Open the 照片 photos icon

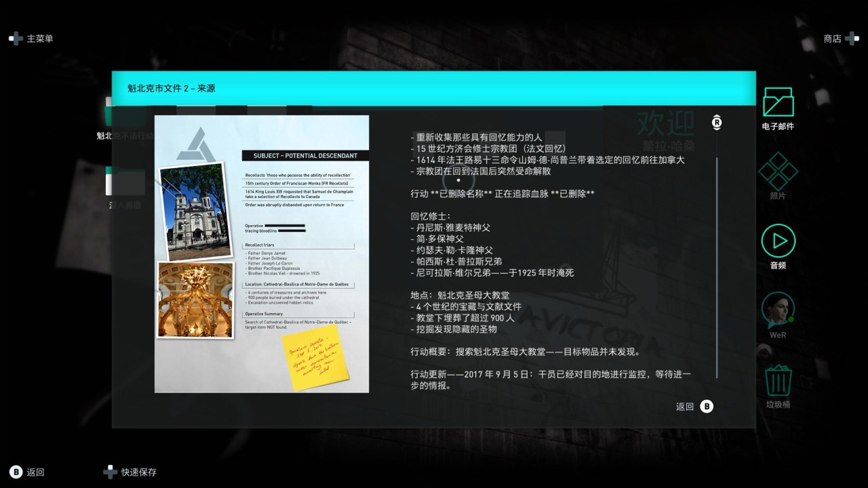pyautogui.click(x=778, y=171)
